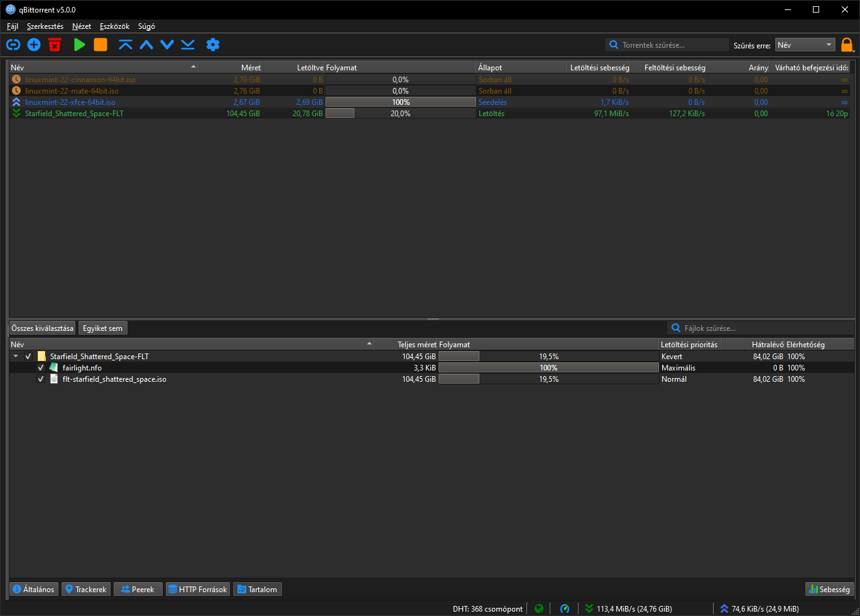
Task: Click 'Összes kiválasztása' button
Action: [x=42, y=328]
